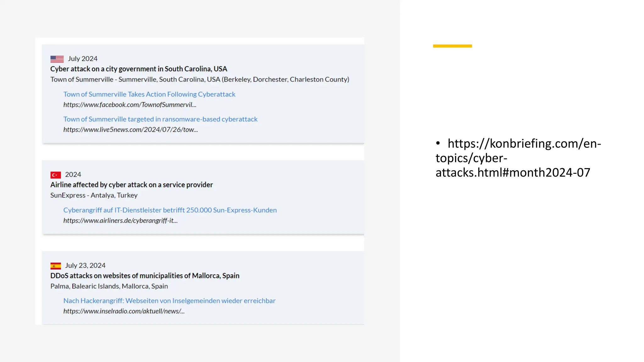644x362 pixels.
Task: Click heading 'Airline affected by cyber attack on a service provider'
Action: 131,185
